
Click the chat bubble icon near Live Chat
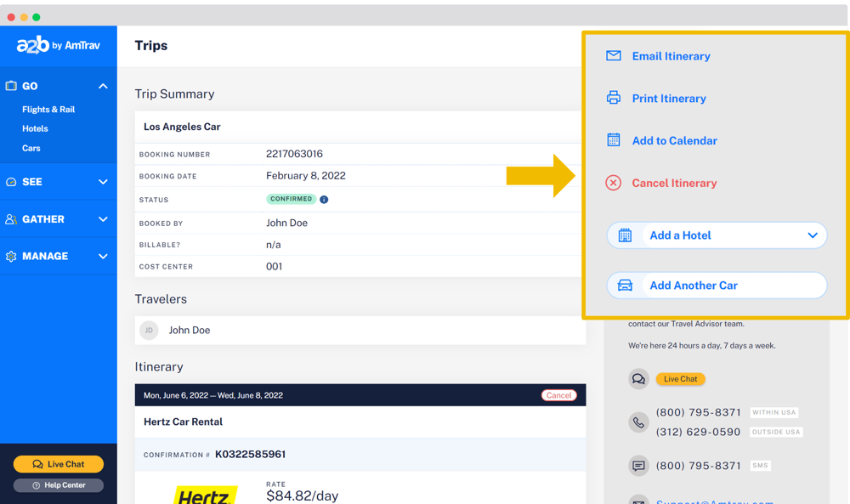(x=638, y=378)
